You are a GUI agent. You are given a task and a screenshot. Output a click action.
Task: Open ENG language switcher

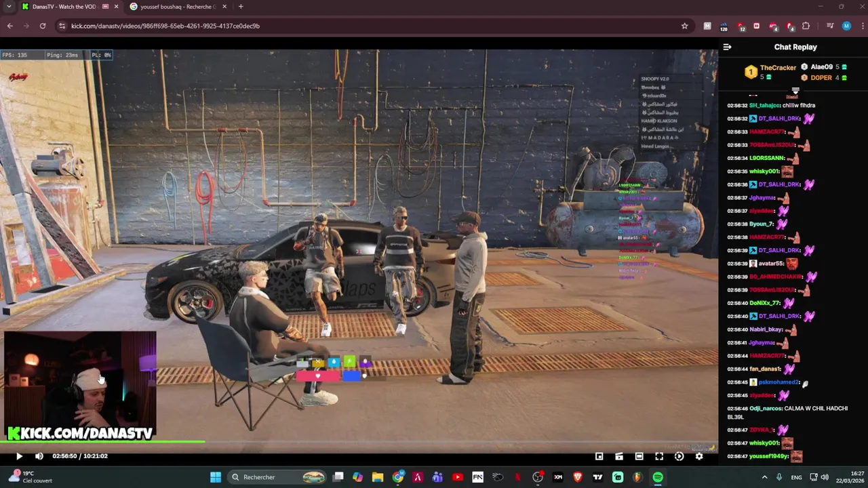click(796, 477)
